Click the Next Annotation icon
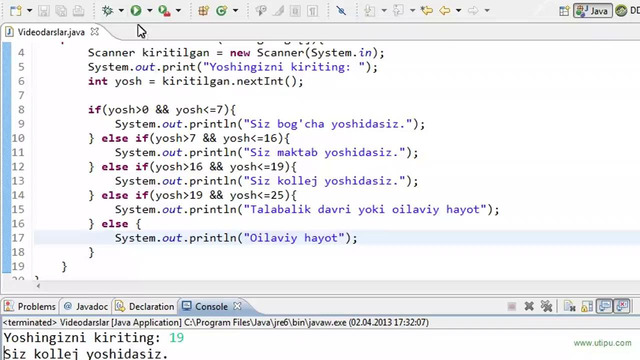 click(x=370, y=11)
